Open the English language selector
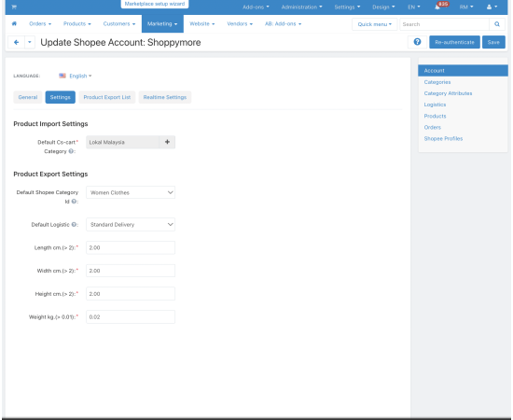 tap(76, 76)
